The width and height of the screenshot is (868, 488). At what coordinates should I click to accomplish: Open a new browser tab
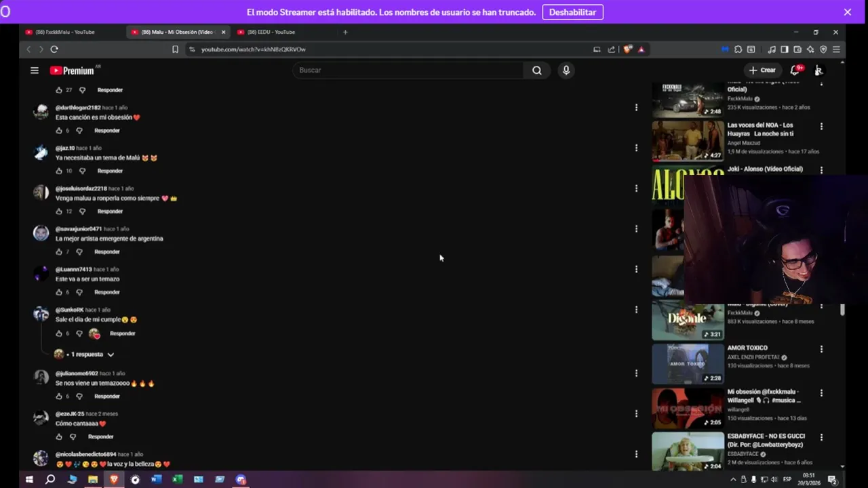pos(345,32)
